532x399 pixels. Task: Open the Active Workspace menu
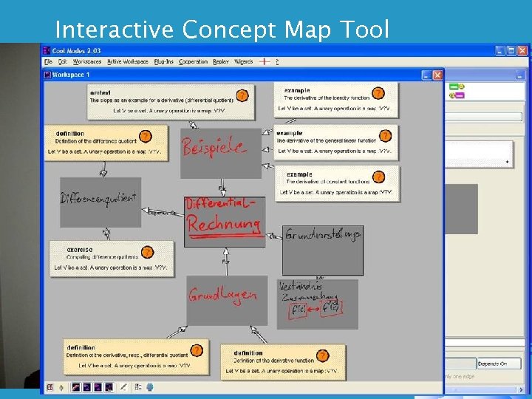coord(128,62)
